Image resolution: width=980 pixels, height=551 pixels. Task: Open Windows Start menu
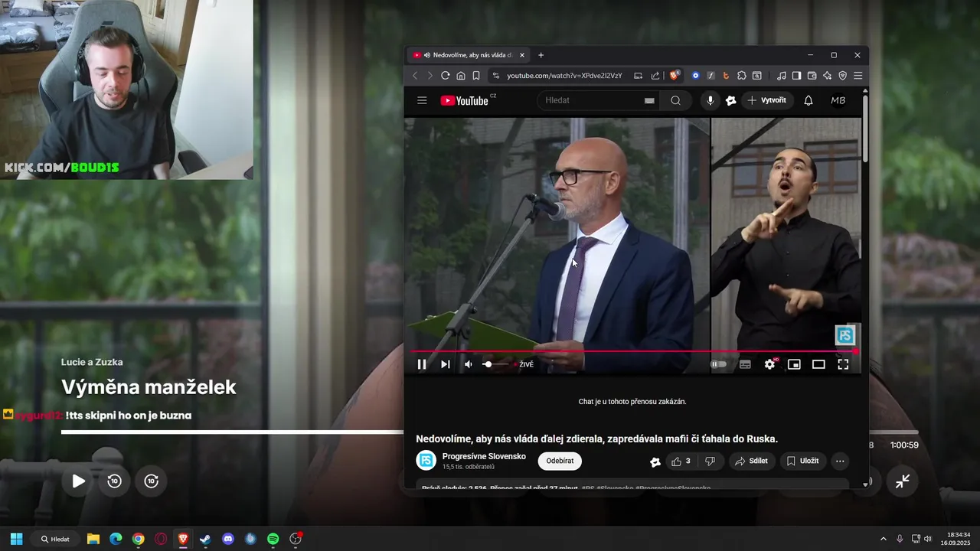click(16, 539)
